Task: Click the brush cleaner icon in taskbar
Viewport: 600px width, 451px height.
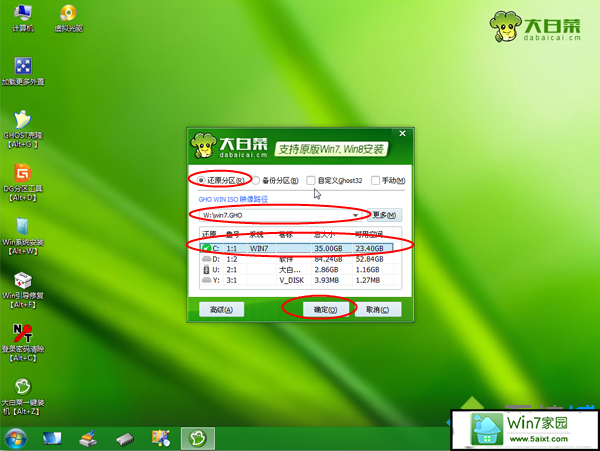Action: coord(88,438)
